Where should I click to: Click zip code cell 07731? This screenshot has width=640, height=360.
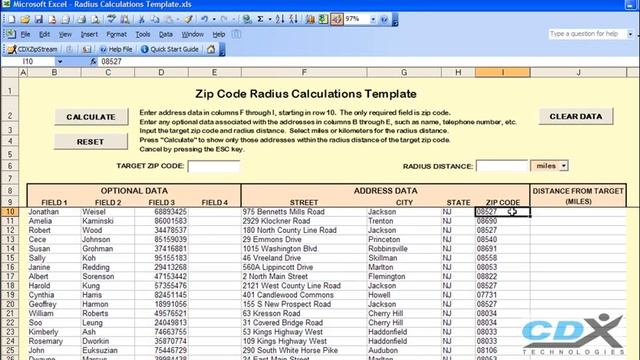click(502, 295)
